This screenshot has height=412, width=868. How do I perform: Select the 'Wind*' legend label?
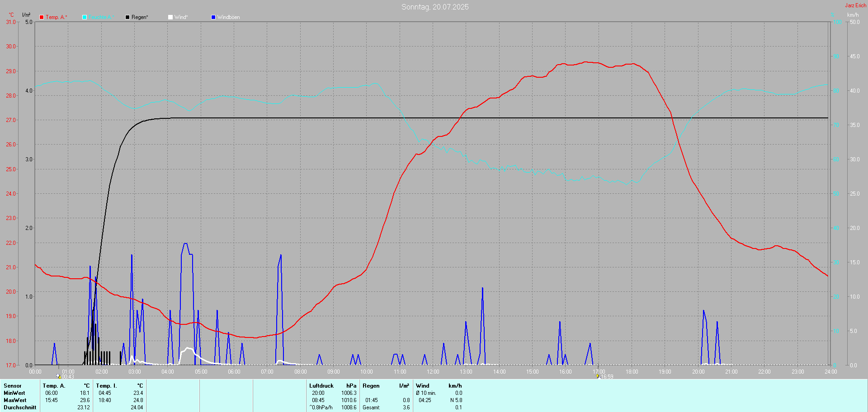[181, 17]
